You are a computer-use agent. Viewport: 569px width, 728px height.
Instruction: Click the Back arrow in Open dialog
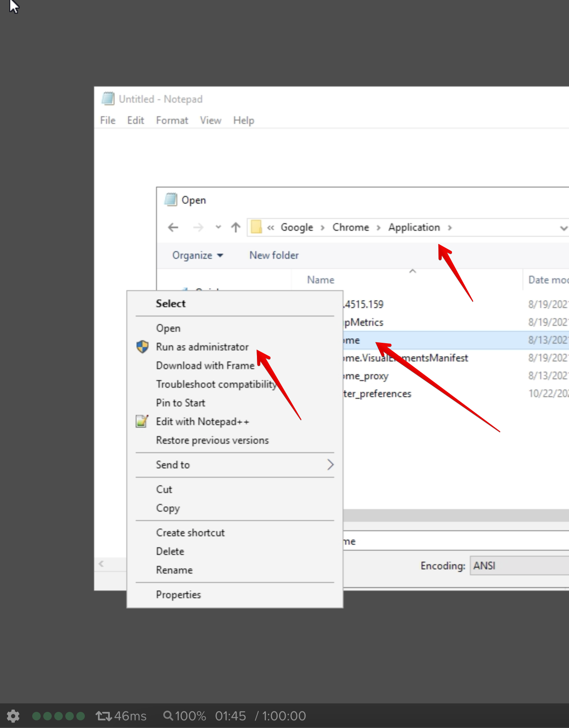click(x=173, y=227)
